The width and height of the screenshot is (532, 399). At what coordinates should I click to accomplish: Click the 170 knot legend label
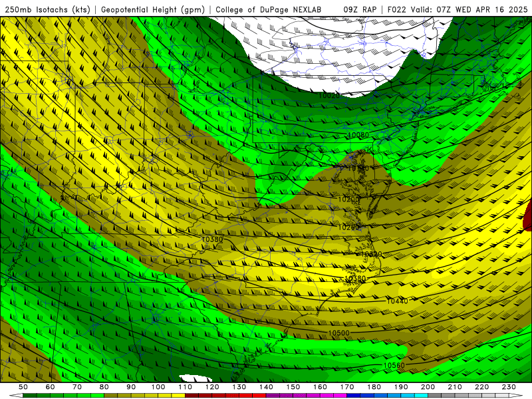pos(347,387)
